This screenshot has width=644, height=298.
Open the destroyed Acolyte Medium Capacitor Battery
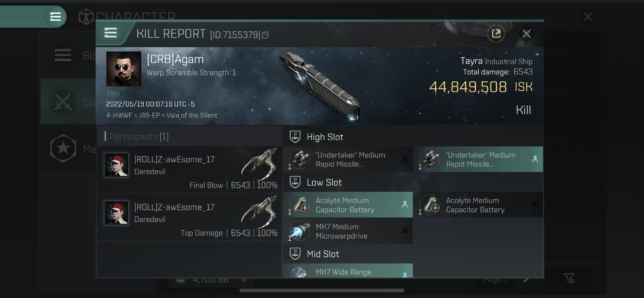point(478,205)
